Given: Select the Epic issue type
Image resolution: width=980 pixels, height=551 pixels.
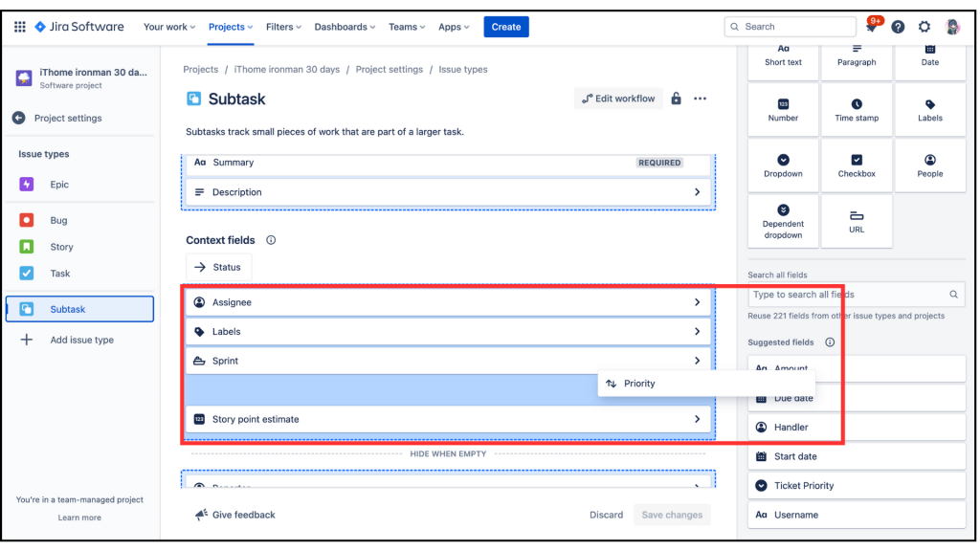Looking at the screenshot, I should (80, 185).
